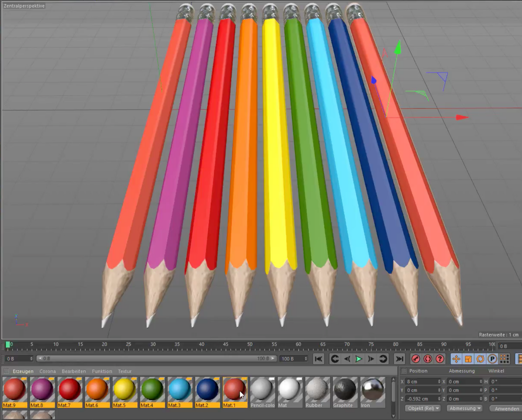
Task: Toggle position keying with the move arrows icon
Action: 456,359
